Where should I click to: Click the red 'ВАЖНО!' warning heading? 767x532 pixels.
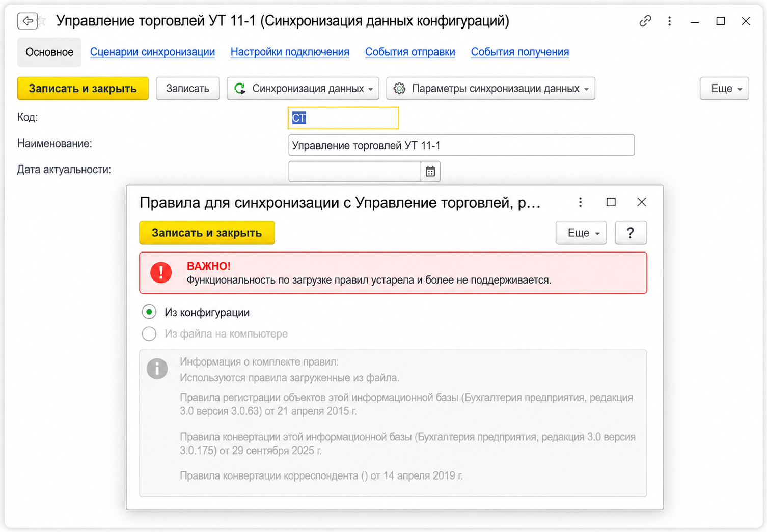(x=209, y=266)
